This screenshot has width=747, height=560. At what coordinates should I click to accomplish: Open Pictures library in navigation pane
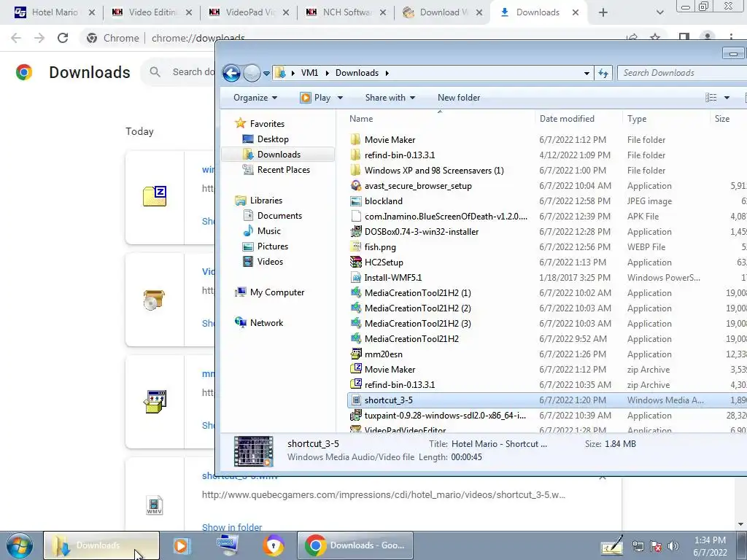coord(273,246)
